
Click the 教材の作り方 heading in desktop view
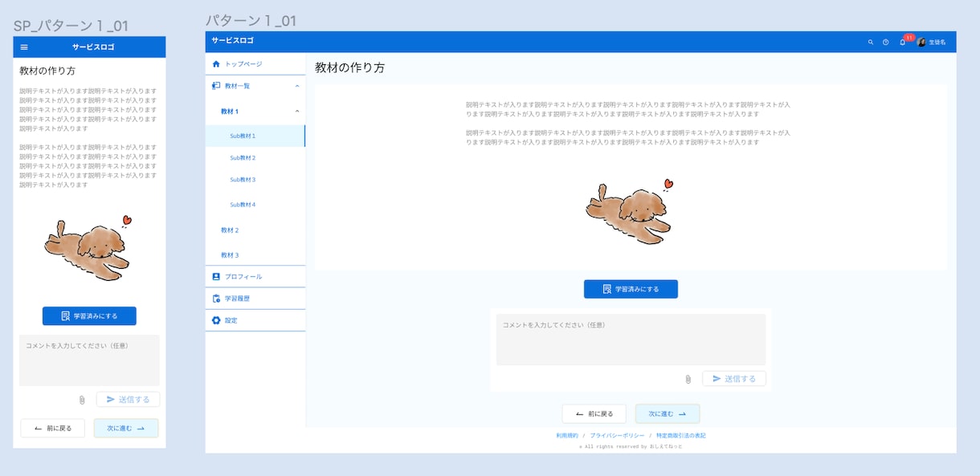coord(349,67)
